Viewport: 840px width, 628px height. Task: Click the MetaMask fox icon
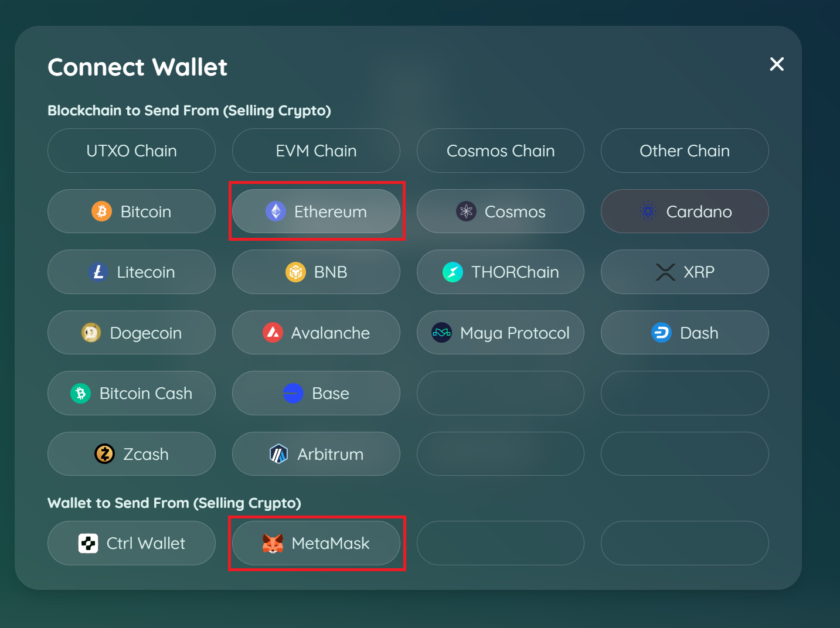coord(273,544)
